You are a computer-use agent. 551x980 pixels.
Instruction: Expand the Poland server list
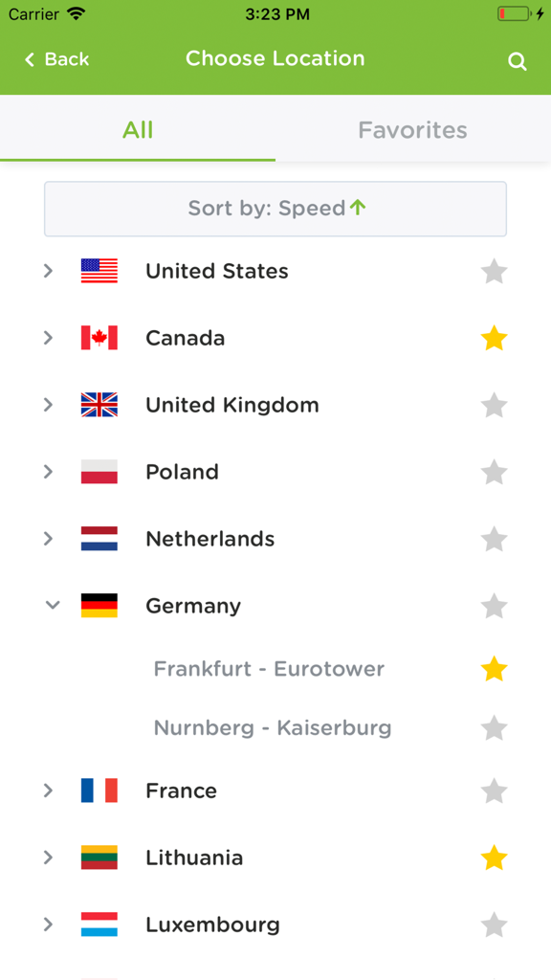pyautogui.click(x=48, y=472)
